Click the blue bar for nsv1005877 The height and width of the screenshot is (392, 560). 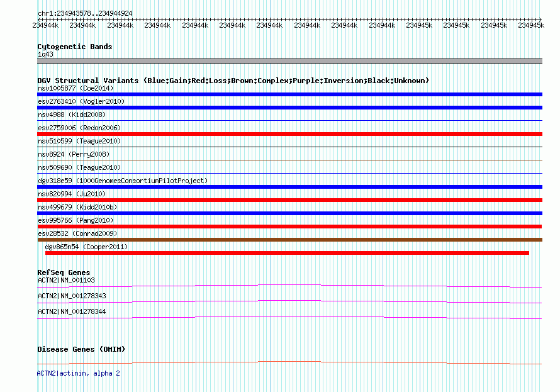click(x=289, y=94)
